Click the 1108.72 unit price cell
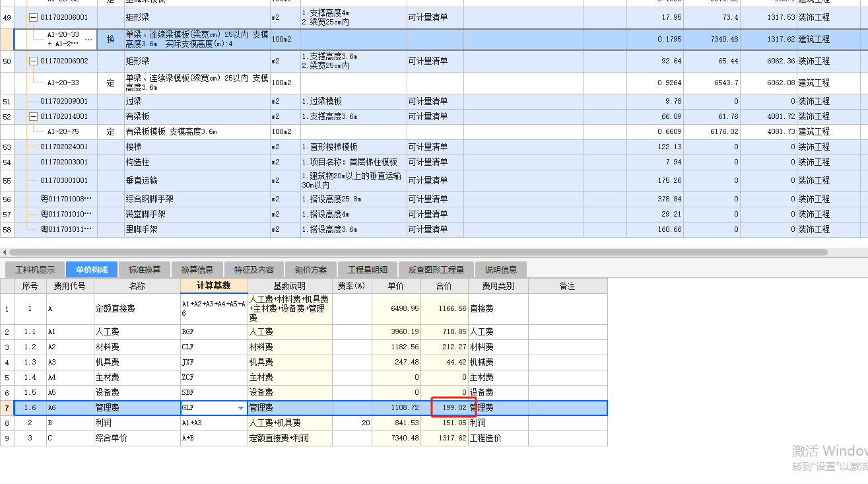Screen dimensions: 868x484 point(396,408)
